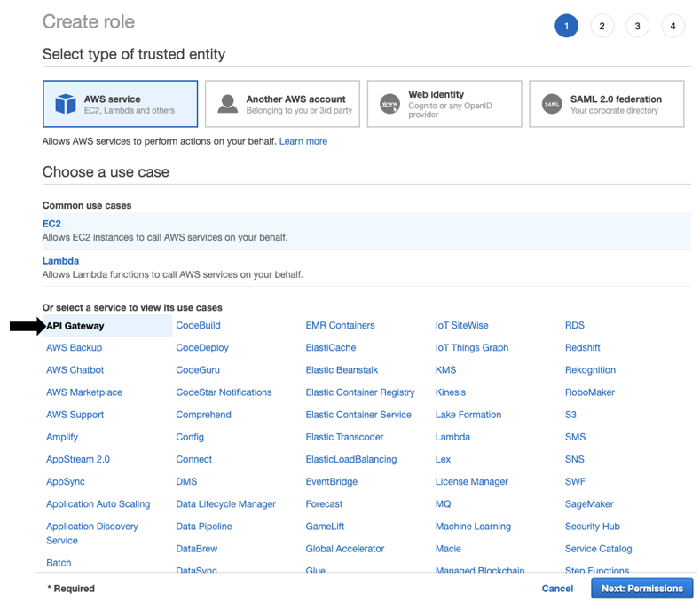Viewport: 700px width, 602px height.
Task: Select EMR Containers service
Action: coord(340,325)
